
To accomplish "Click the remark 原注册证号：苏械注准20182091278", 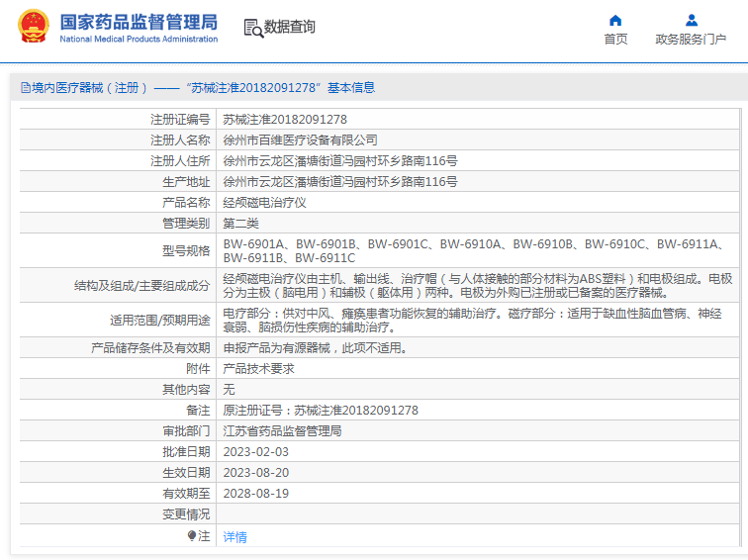I will pos(321,411).
